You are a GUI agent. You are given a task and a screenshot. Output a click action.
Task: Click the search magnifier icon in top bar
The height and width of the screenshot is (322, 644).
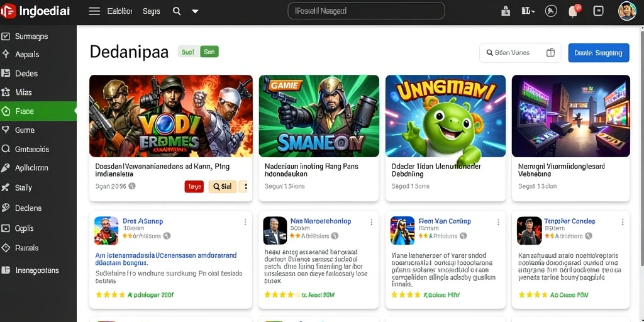[177, 11]
